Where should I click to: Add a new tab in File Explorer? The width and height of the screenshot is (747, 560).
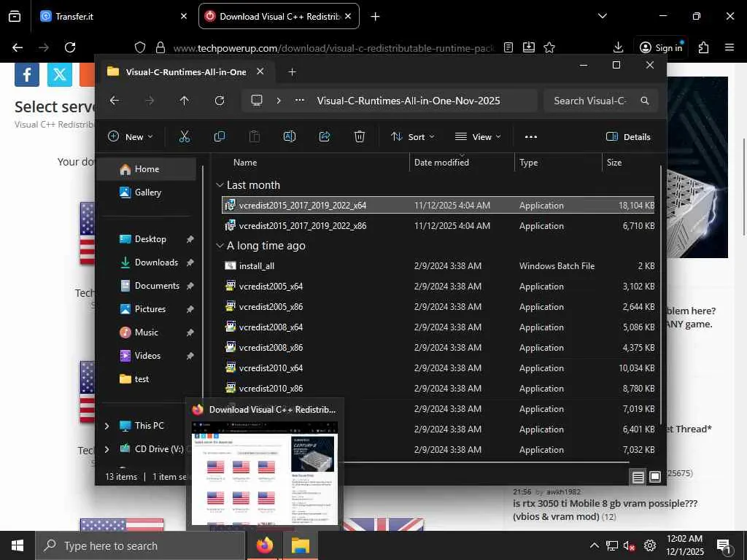pos(292,72)
